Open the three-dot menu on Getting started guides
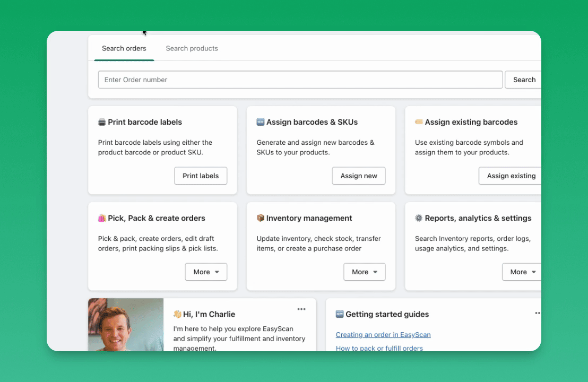 click(538, 313)
